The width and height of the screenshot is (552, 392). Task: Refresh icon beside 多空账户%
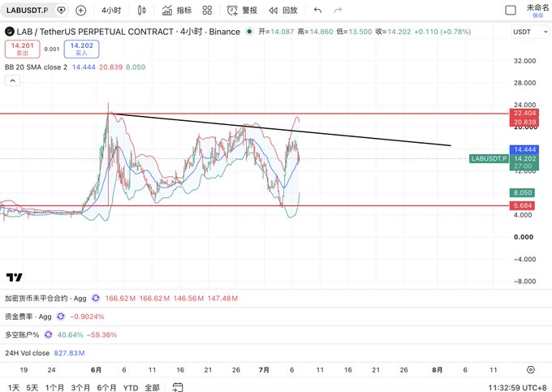48,334
